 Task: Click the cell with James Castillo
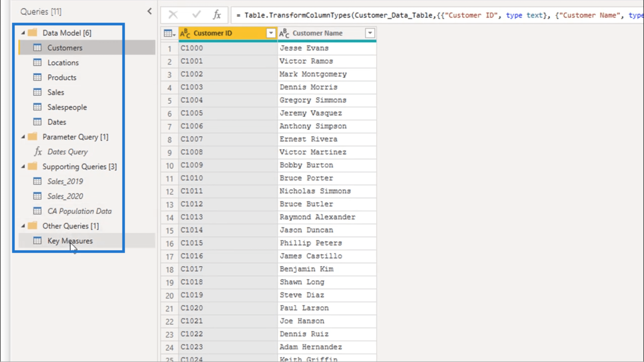(327, 256)
